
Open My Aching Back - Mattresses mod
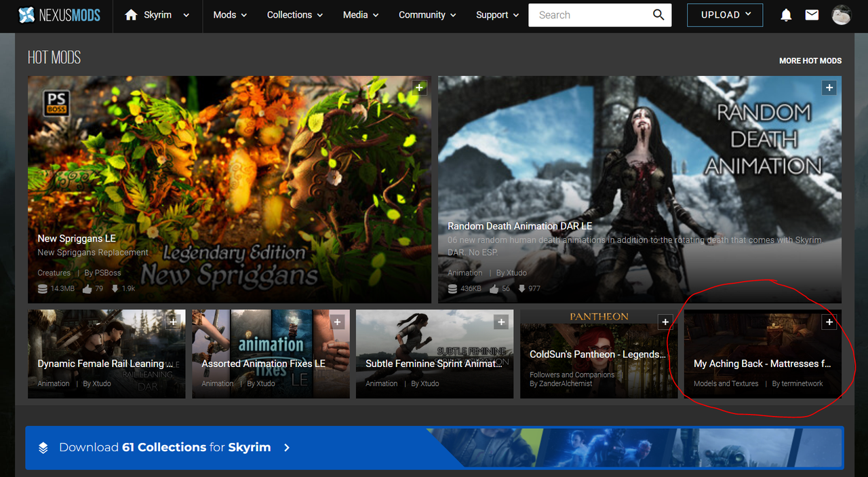tap(762, 364)
